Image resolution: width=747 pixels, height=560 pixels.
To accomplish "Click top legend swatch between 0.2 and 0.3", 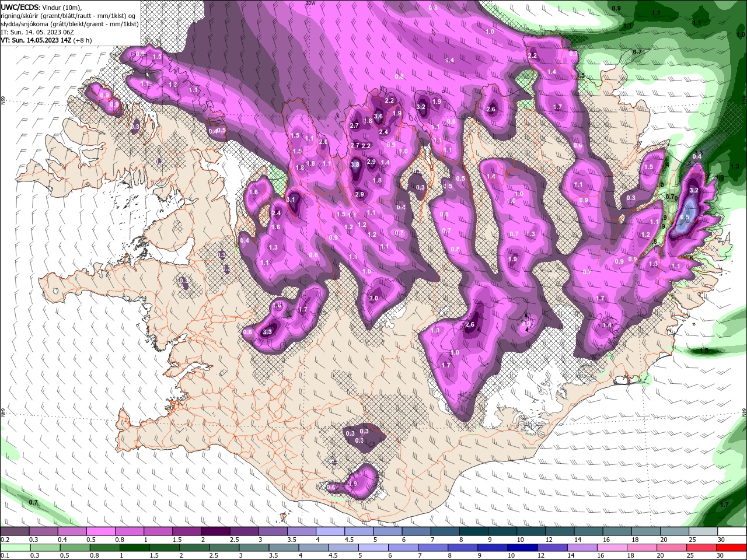I will coord(15,531).
